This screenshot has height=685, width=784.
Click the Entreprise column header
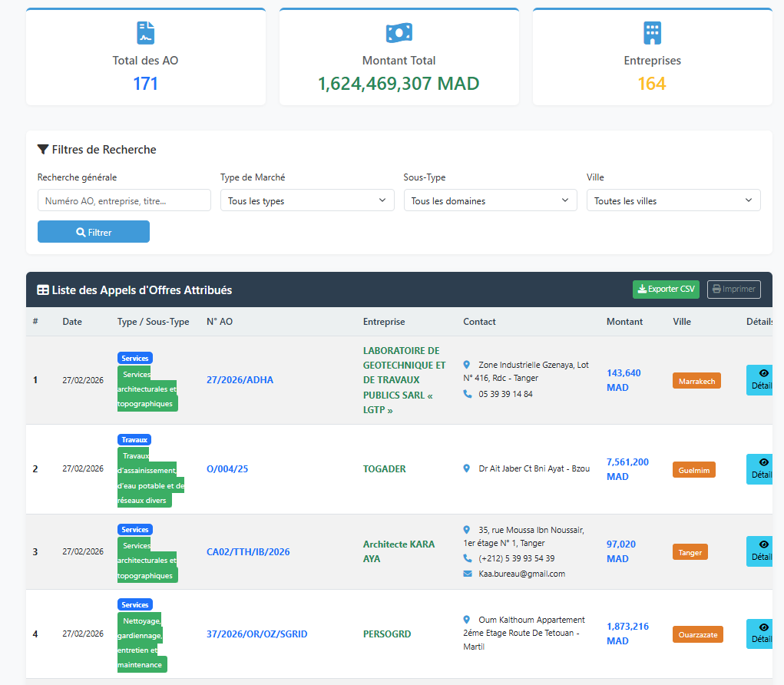(384, 322)
